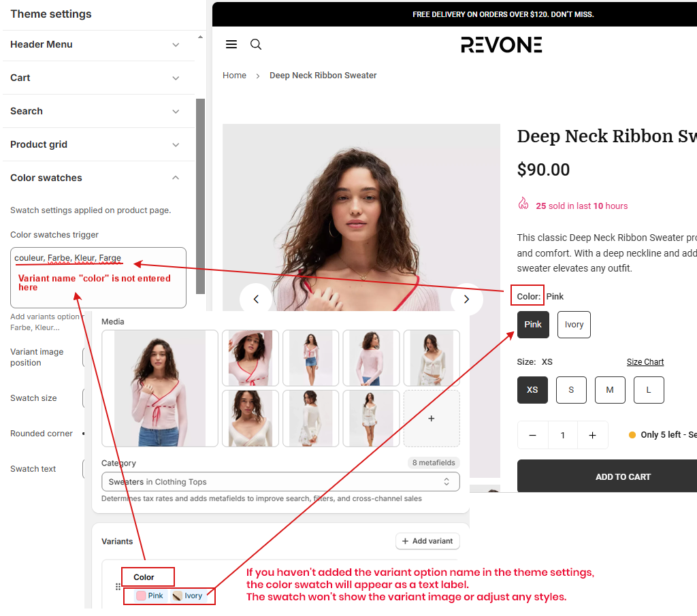
Task: Click the search magnifier icon
Action: tap(256, 44)
